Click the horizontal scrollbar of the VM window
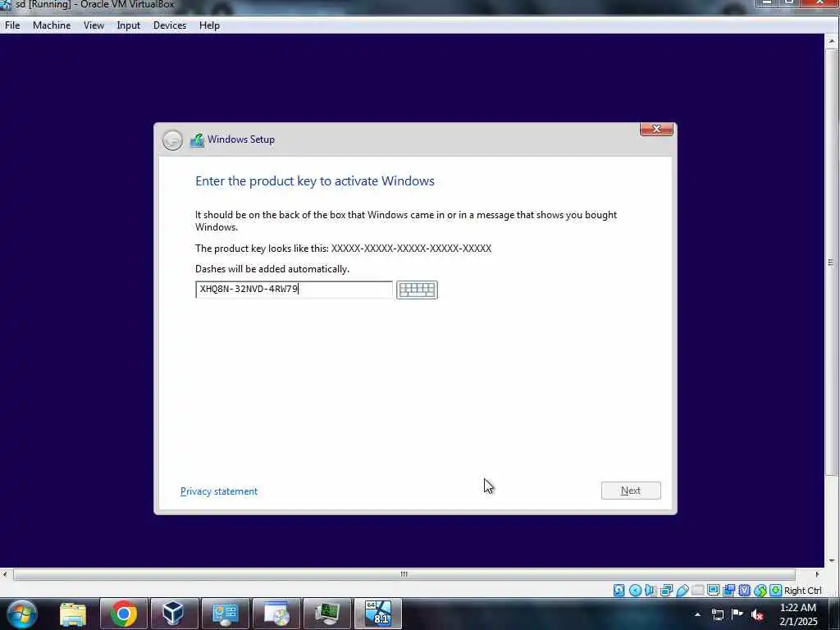The height and width of the screenshot is (630, 840). (404, 574)
